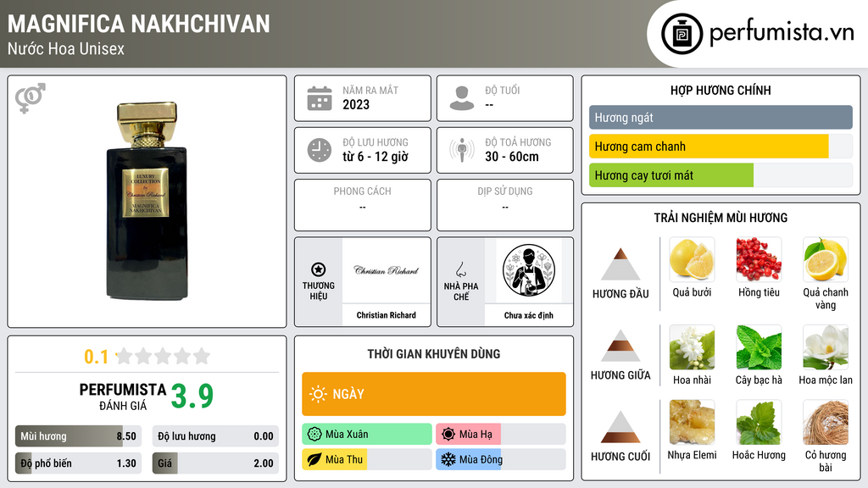Select the Nhựa Elemi resin image
Viewport: 868px width, 488px height.
692,423
